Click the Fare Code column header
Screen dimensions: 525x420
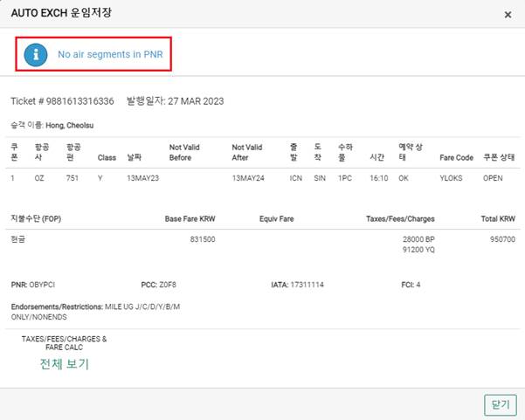[456, 158]
